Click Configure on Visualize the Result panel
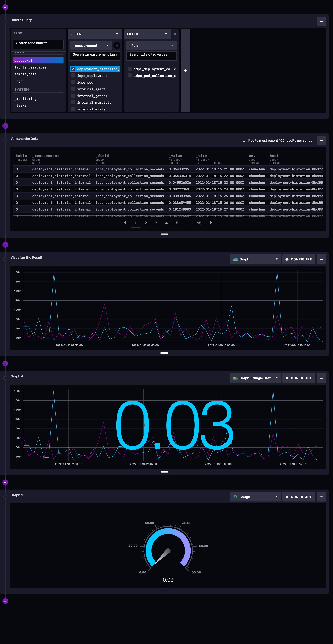This screenshot has height=644, width=333. tap(298, 259)
